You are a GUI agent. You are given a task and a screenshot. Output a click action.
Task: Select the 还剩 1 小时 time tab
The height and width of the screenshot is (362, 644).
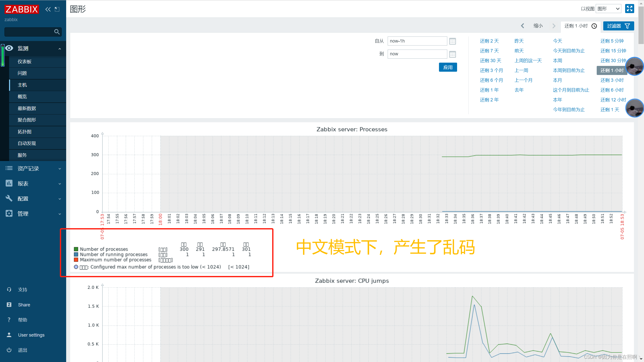tap(580, 26)
